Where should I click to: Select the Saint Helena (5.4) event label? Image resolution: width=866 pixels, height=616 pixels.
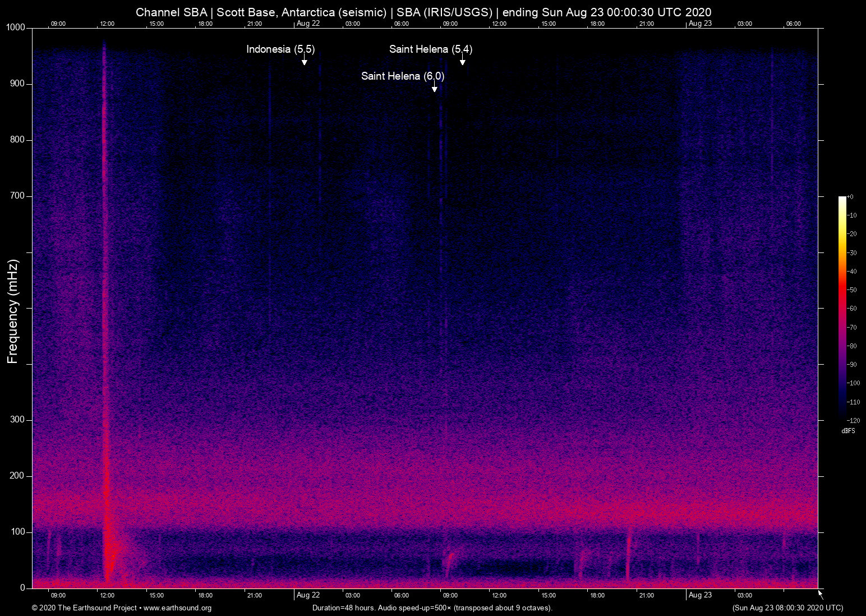[430, 49]
